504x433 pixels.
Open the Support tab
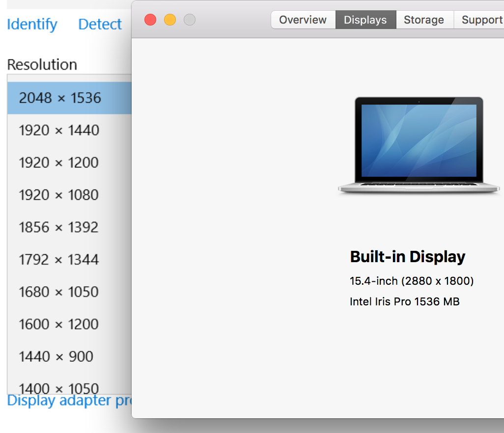pyautogui.click(x=479, y=20)
